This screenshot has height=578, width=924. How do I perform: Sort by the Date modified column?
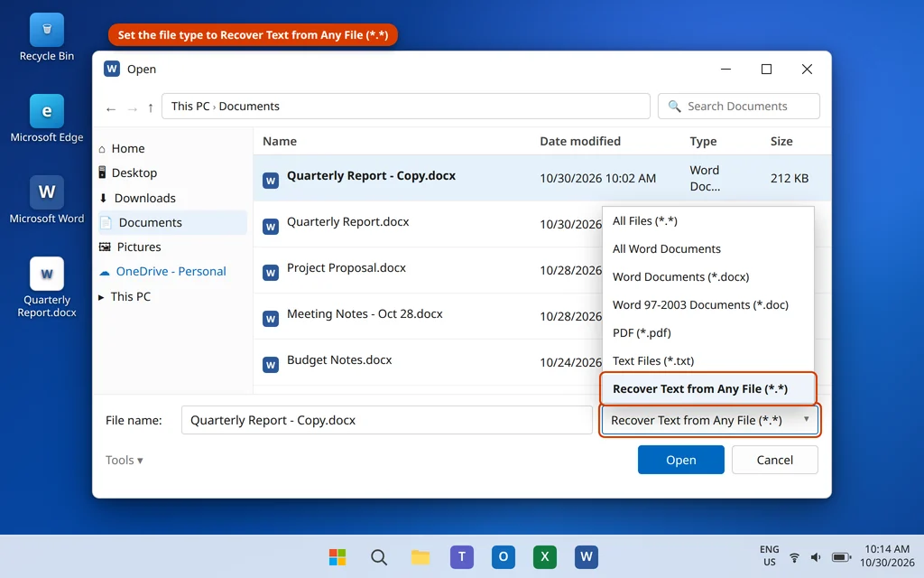(580, 142)
